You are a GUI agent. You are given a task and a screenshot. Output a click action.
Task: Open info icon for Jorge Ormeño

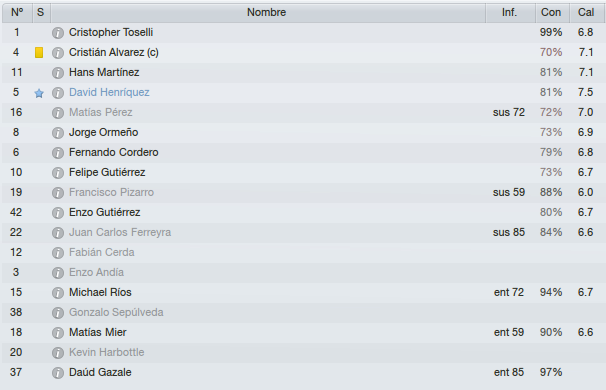58,133
